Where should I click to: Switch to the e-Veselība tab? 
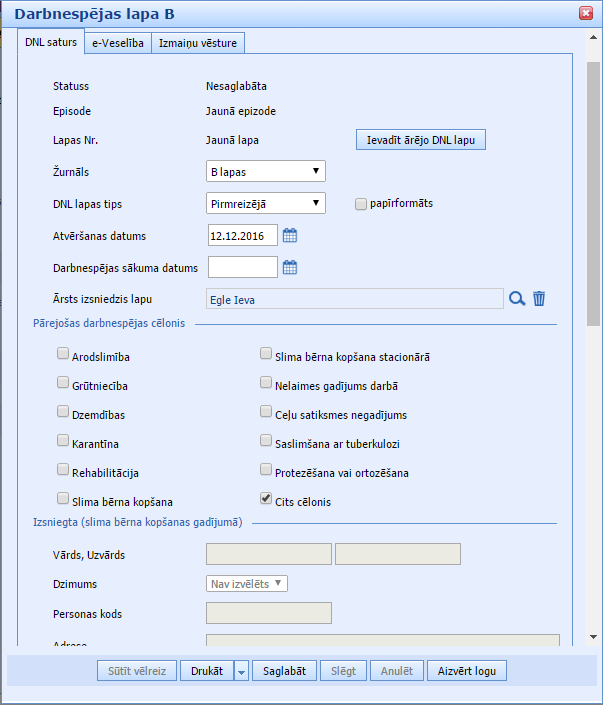[118, 43]
